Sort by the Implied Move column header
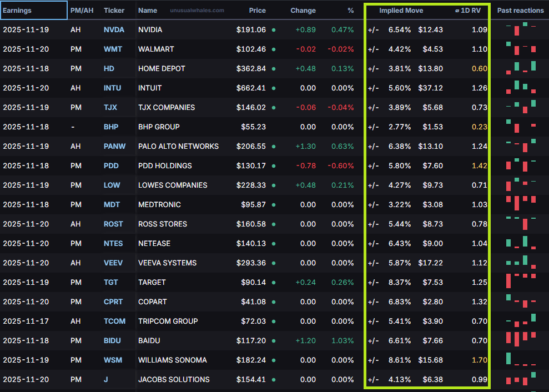The height and width of the screenshot is (392, 549). coord(401,11)
